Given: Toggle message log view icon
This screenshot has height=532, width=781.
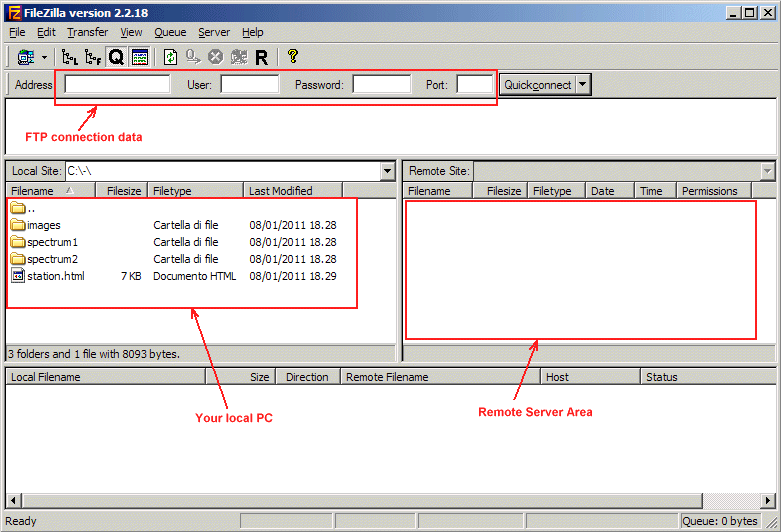Looking at the screenshot, I should tap(140, 57).
